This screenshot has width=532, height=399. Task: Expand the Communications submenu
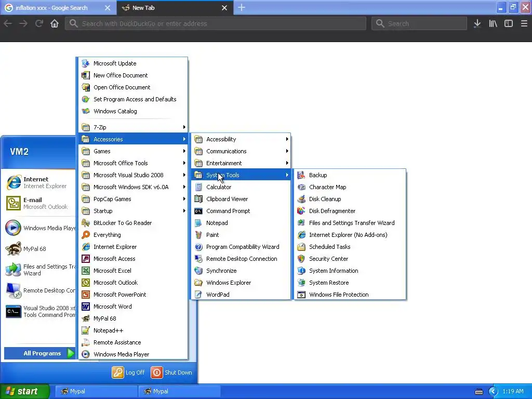click(x=241, y=151)
